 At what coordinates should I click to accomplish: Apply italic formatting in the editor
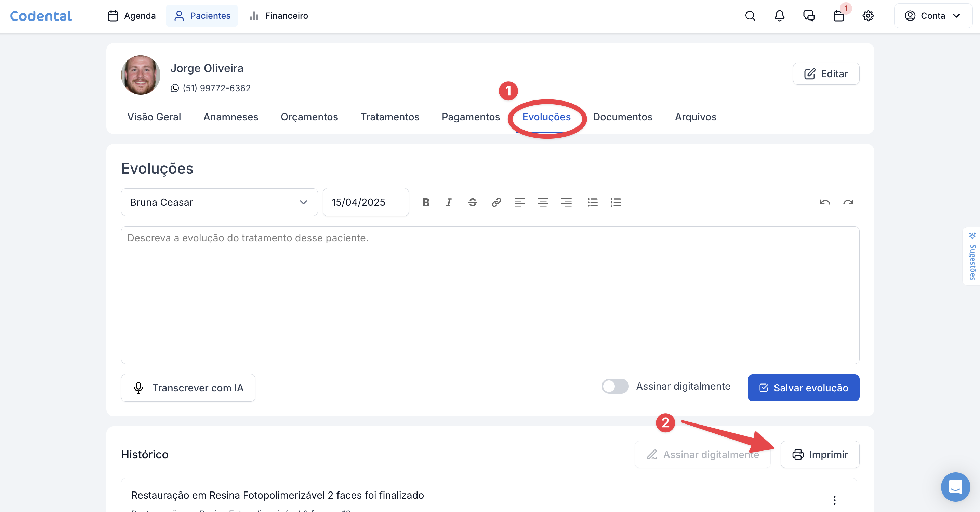click(449, 202)
